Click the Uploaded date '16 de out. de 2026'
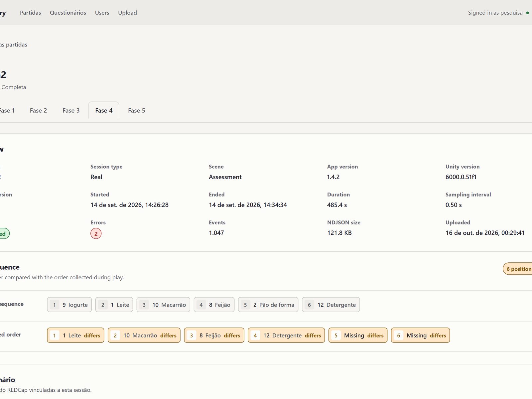This screenshot has height=399, width=532. (x=472, y=233)
